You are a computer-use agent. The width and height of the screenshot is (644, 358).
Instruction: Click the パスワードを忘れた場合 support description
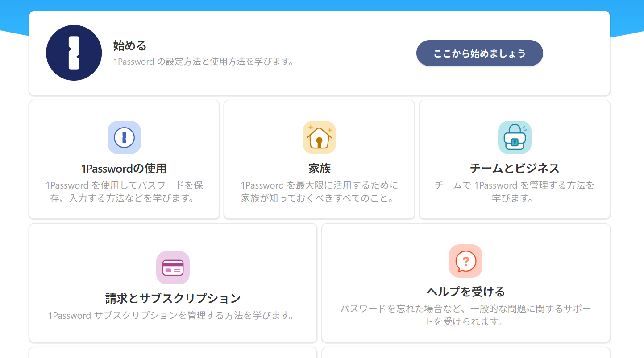click(x=465, y=315)
